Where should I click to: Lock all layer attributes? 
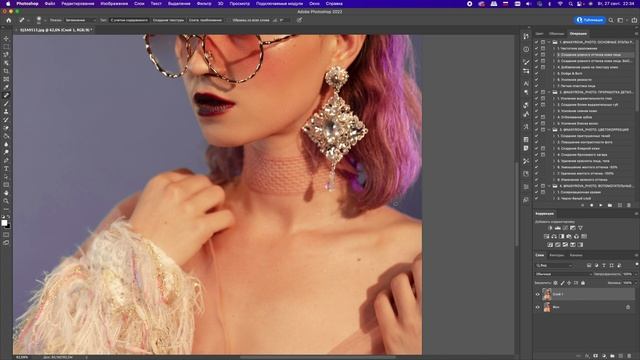[x=583, y=283]
